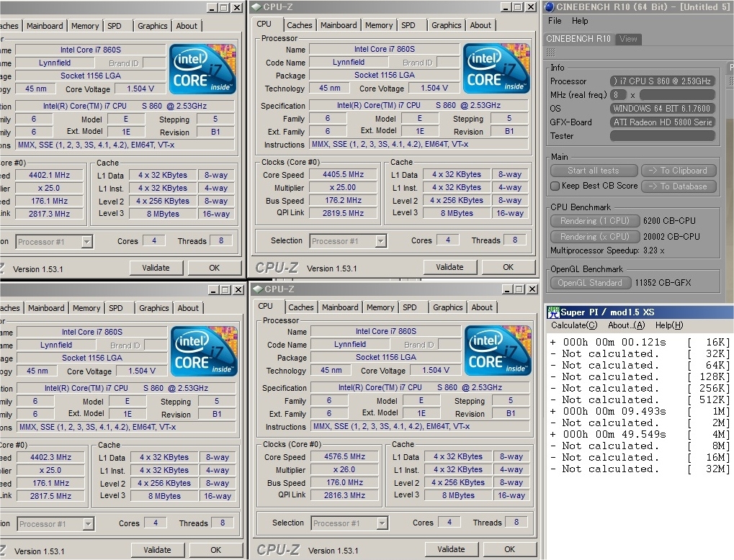Click Bus Speed value 176.0 MHz
Screen dimensions: 734x560
click(x=344, y=483)
